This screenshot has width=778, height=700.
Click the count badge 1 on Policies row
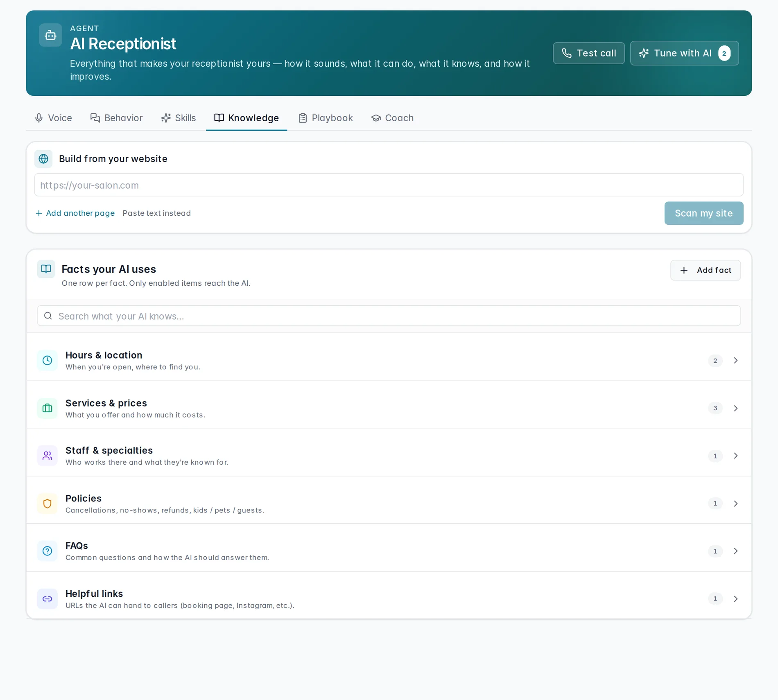[x=715, y=504]
